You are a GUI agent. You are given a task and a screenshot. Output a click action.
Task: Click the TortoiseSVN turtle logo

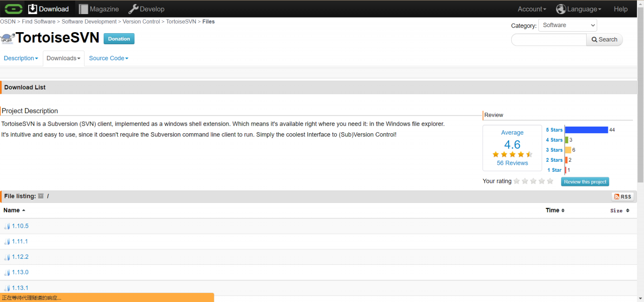coord(7,39)
